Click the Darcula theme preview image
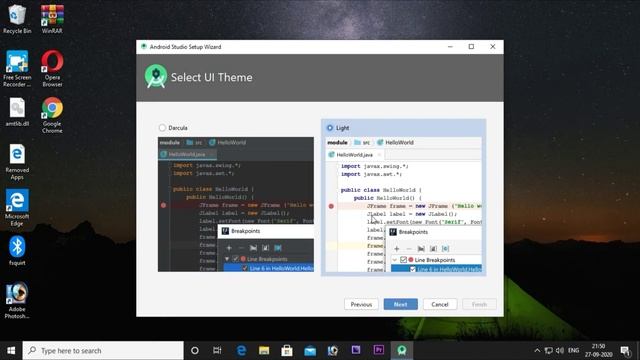The height and width of the screenshot is (360, 640). (x=236, y=204)
